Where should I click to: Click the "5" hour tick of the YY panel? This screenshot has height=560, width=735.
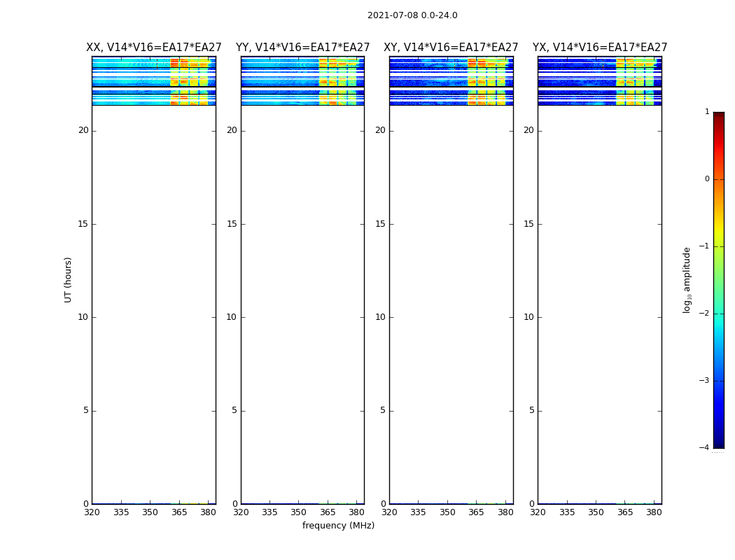pos(234,410)
